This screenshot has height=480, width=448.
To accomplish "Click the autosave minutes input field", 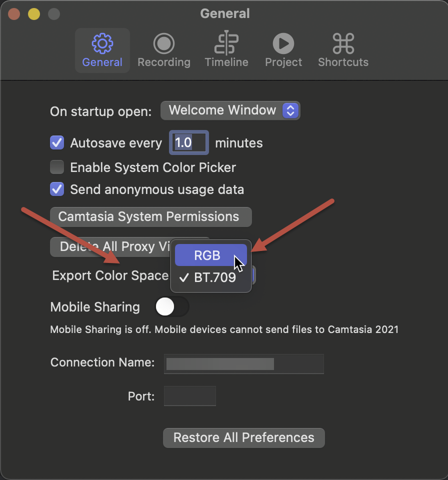I will tap(188, 143).
